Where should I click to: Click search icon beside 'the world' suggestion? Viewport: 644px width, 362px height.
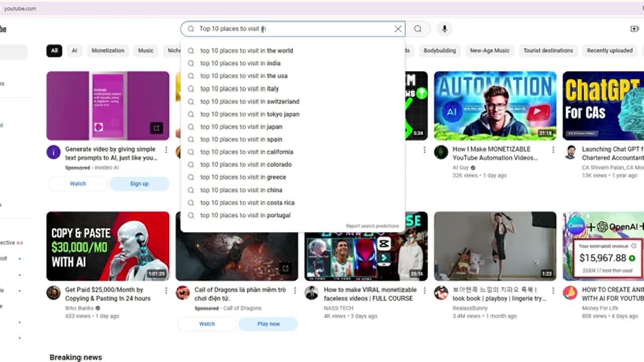191,51
